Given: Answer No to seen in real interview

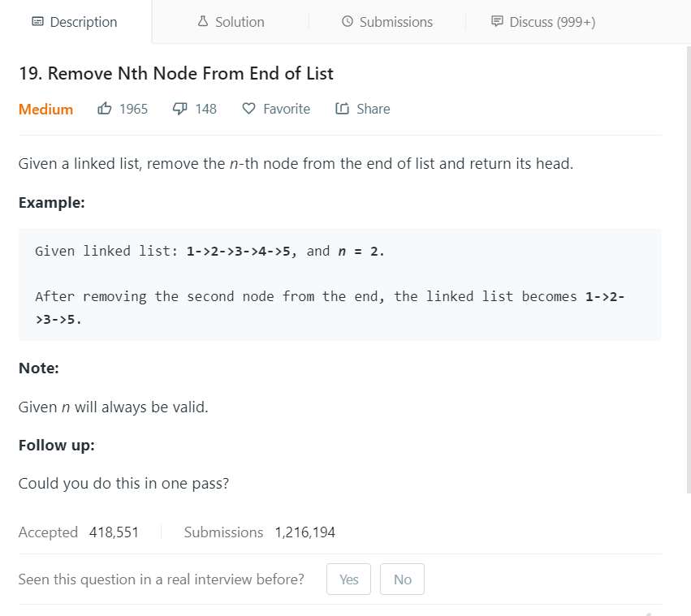Looking at the screenshot, I should 402,579.
